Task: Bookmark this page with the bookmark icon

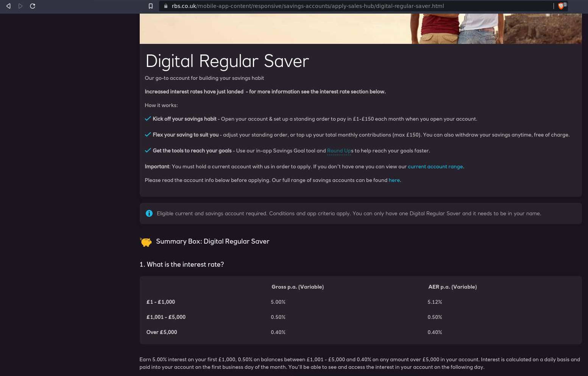Action: tap(151, 6)
